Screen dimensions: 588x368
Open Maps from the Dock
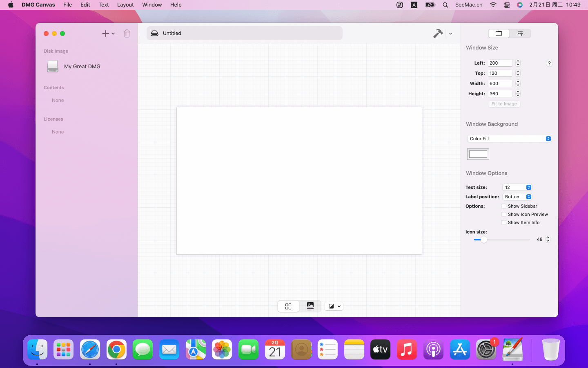coord(196,350)
